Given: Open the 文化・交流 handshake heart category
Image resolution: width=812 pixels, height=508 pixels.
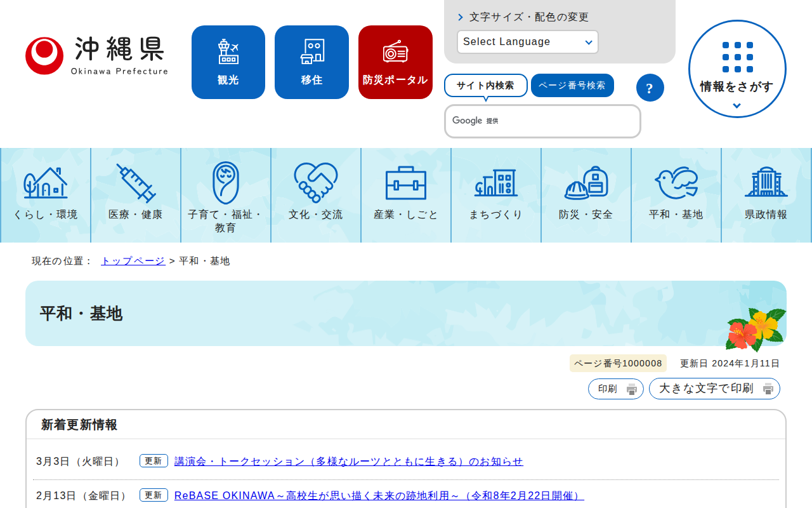Looking at the screenshot, I should click(x=316, y=195).
